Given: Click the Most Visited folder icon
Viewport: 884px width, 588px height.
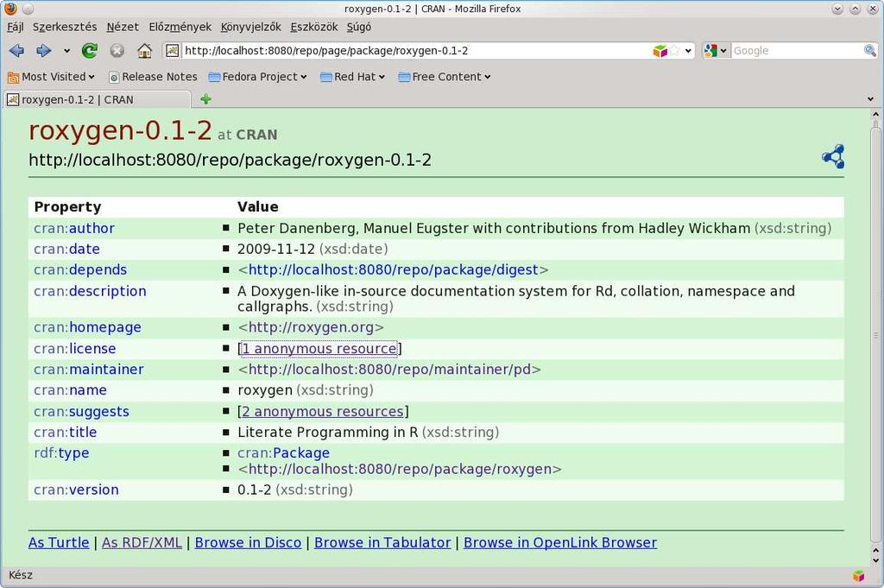Looking at the screenshot, I should tap(14, 77).
